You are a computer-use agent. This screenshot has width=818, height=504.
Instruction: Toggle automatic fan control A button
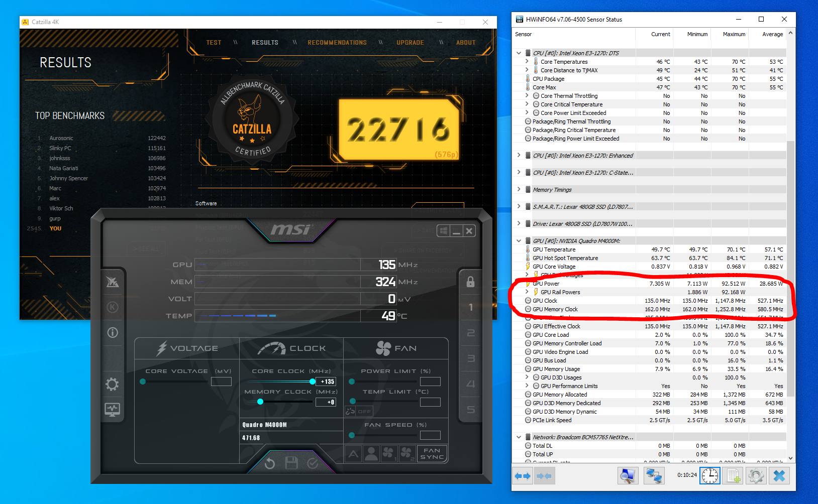point(353,454)
